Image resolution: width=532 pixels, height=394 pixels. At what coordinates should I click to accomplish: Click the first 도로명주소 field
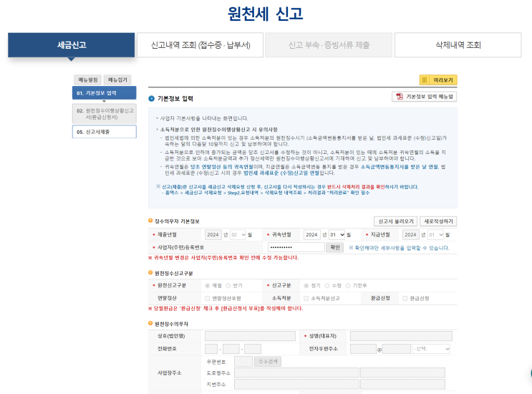tap(296, 373)
